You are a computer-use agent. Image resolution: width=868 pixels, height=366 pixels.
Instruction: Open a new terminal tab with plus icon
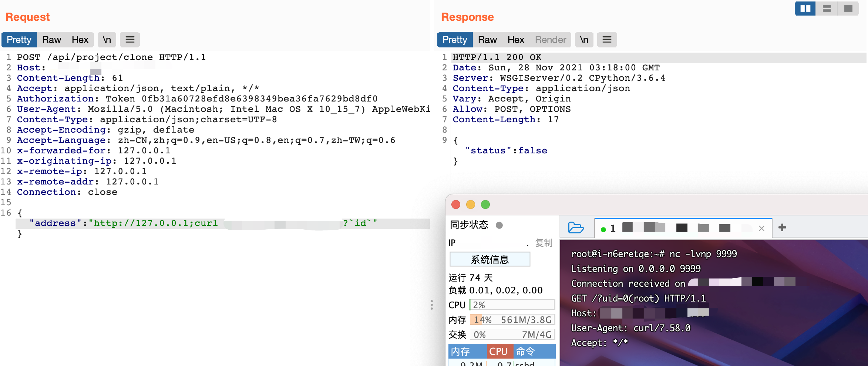point(783,228)
